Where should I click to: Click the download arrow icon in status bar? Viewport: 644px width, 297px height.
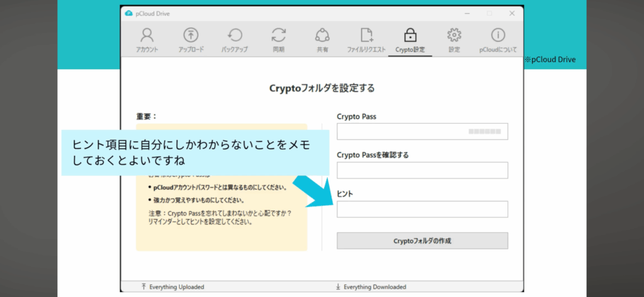[338, 287]
